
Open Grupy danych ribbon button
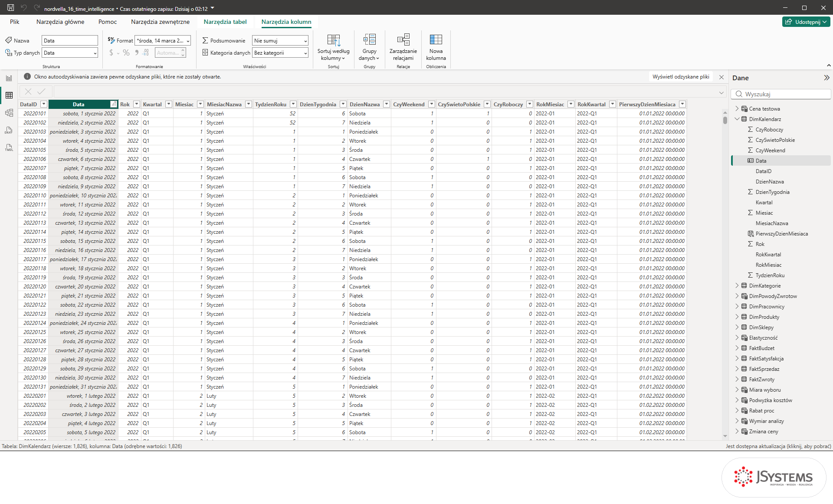click(x=369, y=47)
